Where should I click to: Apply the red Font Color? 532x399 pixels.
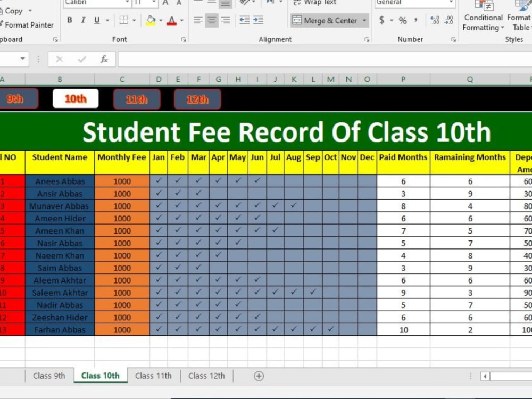[x=172, y=21]
